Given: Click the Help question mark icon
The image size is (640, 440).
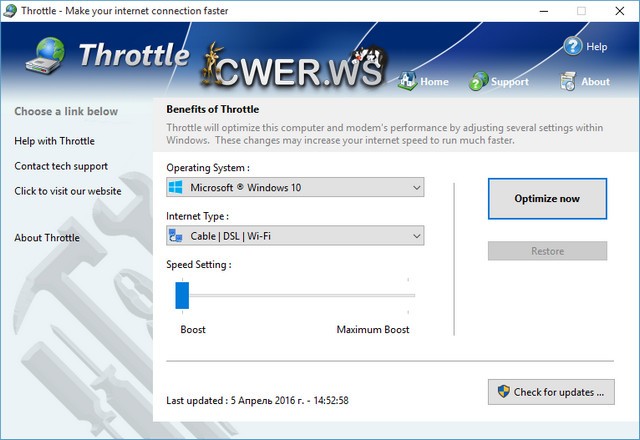Looking at the screenshot, I should click(573, 46).
